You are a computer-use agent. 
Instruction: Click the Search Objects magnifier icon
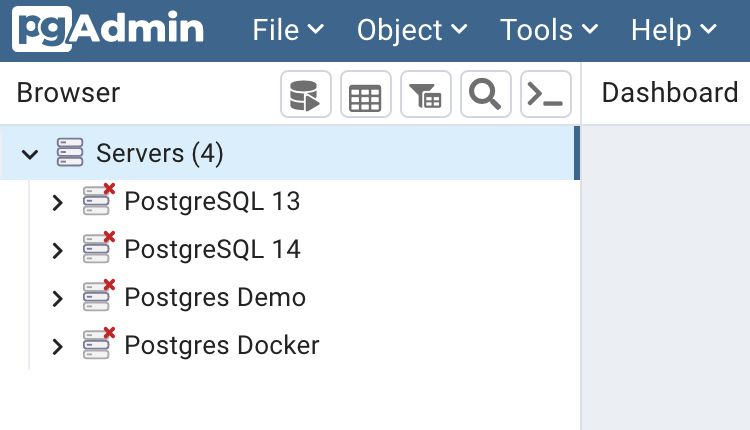[485, 95]
